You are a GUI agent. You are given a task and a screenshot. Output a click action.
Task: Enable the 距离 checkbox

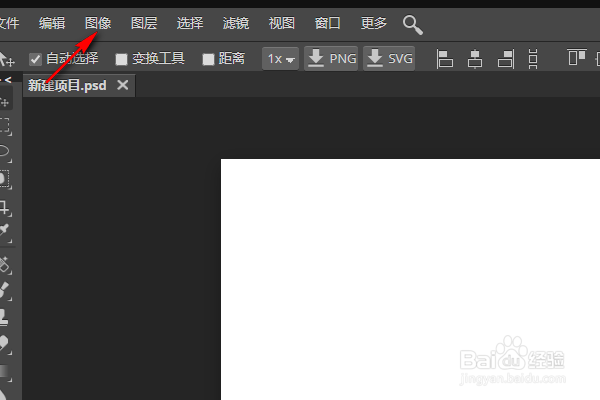208,59
